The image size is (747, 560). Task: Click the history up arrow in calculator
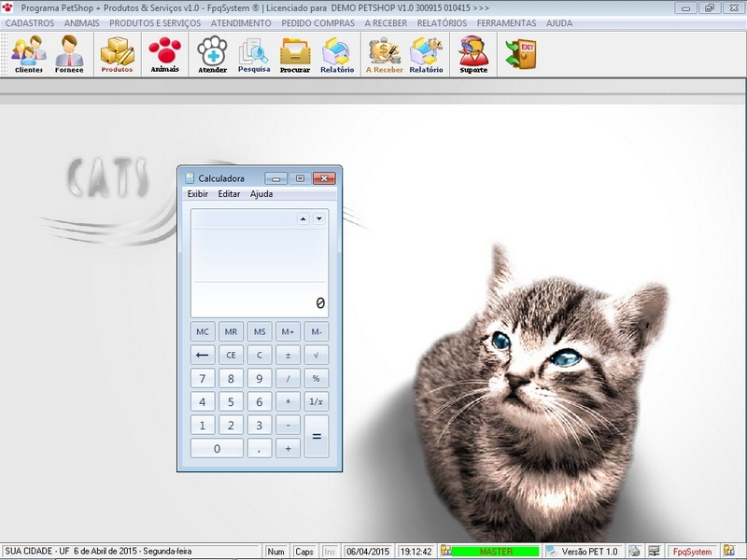click(303, 218)
